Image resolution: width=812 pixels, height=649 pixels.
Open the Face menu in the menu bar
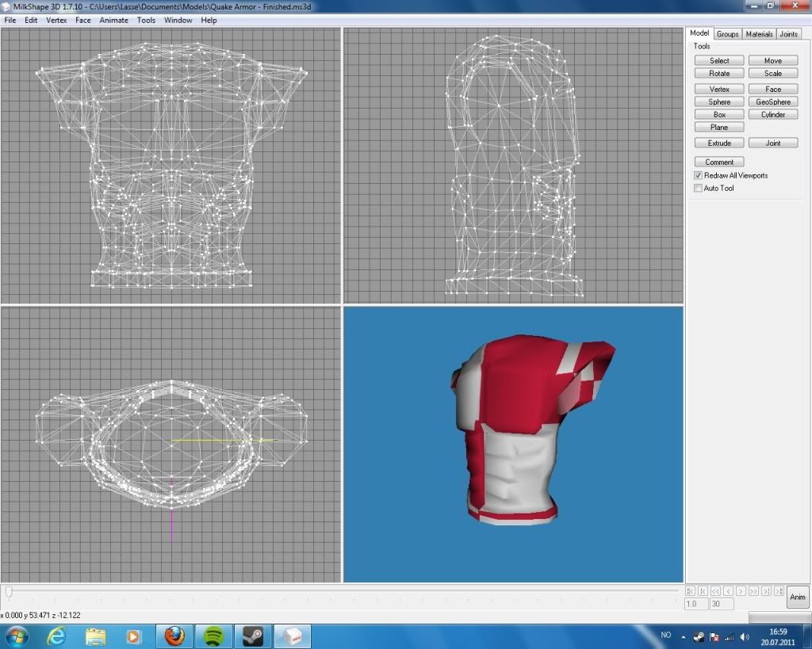(x=82, y=20)
